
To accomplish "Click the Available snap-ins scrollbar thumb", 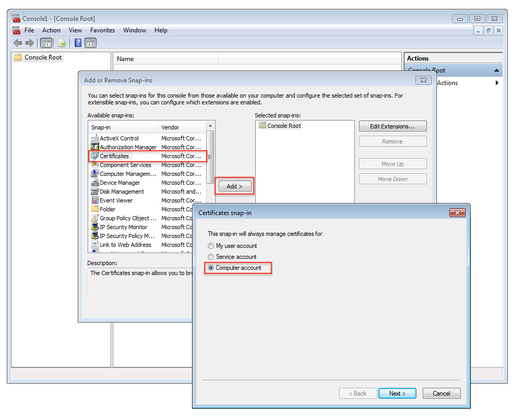I will click(210, 157).
